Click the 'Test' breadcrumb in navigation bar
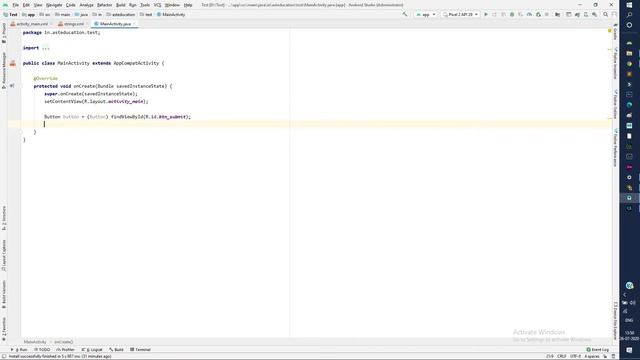640x360 pixels. point(11,15)
